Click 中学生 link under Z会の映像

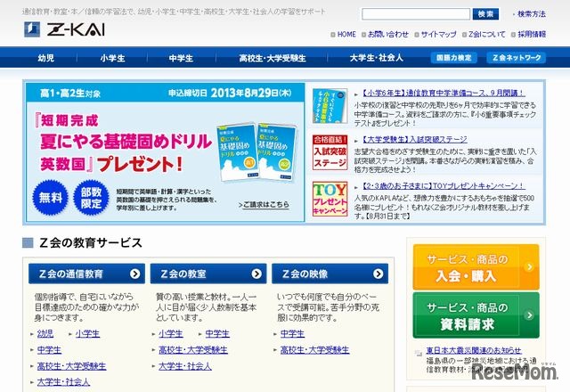click(292, 333)
